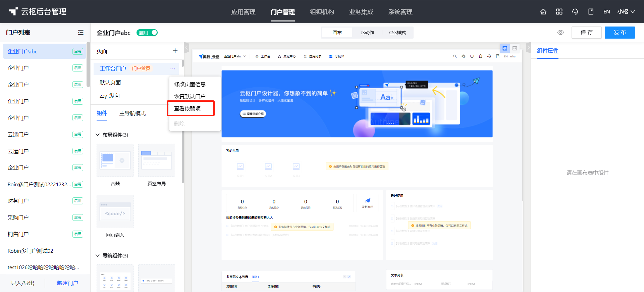The height and width of the screenshot is (292, 644).
Task: Open customer support headset icon in header
Action: (x=575, y=12)
